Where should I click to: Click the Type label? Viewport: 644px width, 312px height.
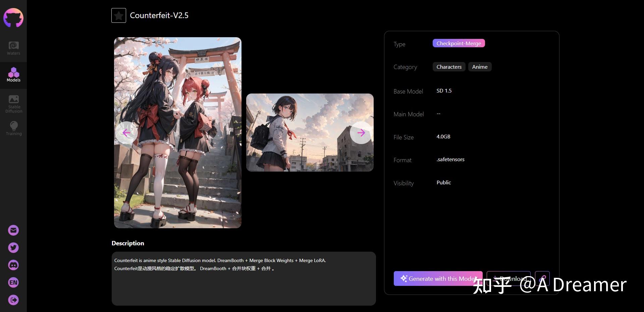coord(399,44)
